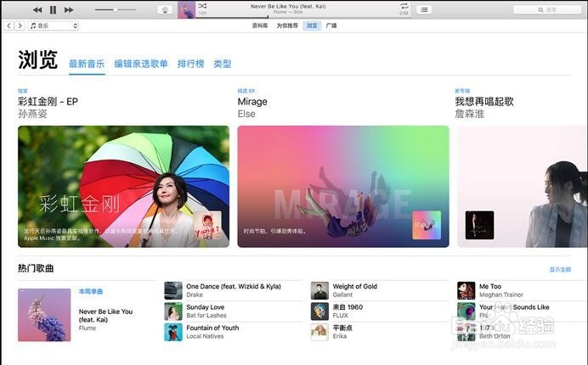Go back with the left arrow button
588x365 pixels.
pyautogui.click(x=9, y=25)
